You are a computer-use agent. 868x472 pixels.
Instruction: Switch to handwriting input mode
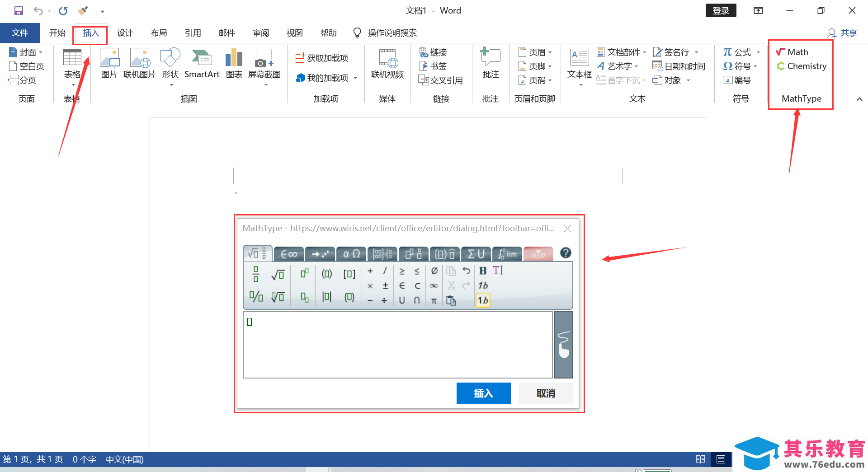563,345
